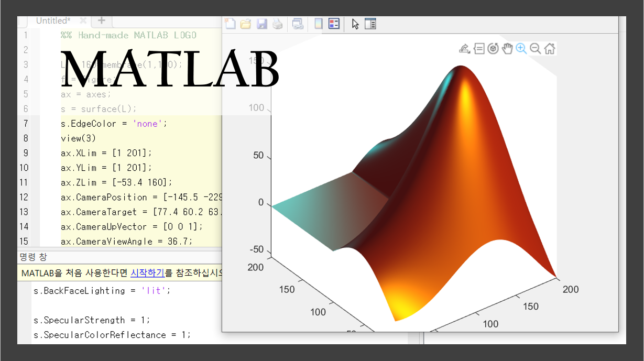This screenshot has width=644, height=361.
Task: Open the 시작하기 link in the command window
Action: (x=148, y=273)
